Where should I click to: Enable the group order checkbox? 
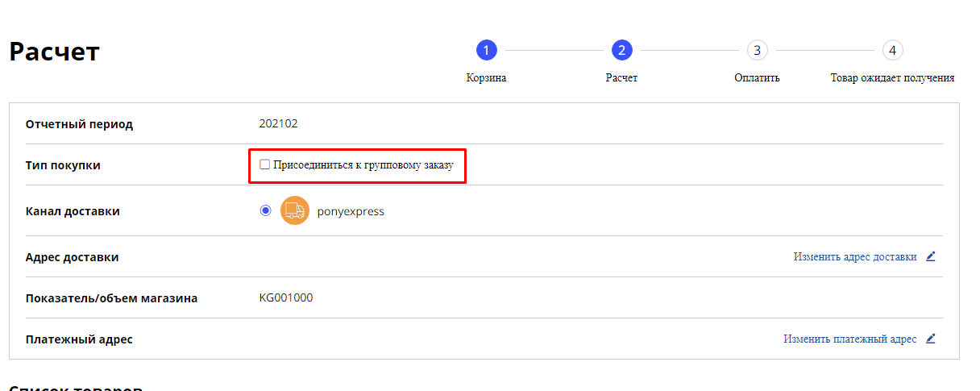tap(264, 164)
